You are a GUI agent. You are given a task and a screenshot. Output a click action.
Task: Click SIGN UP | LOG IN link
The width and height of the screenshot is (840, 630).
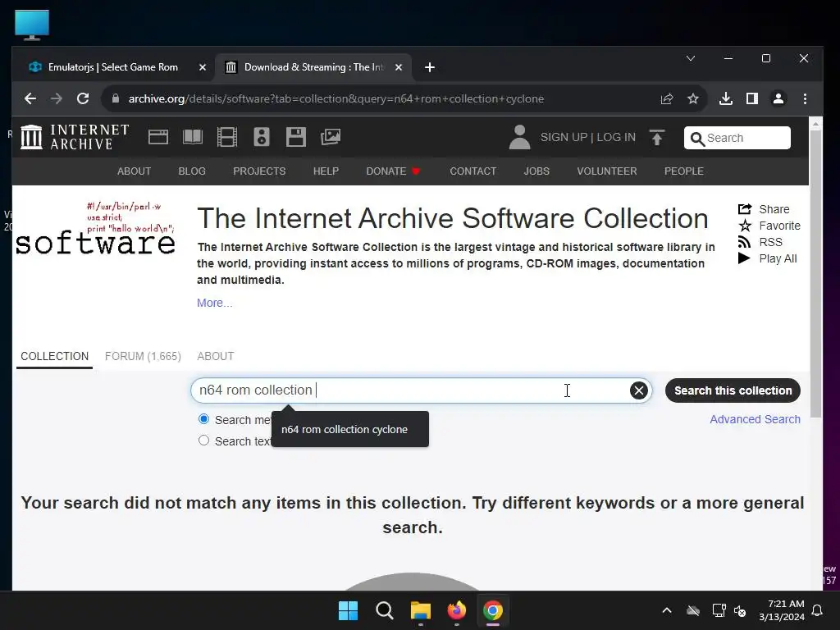pyautogui.click(x=587, y=138)
